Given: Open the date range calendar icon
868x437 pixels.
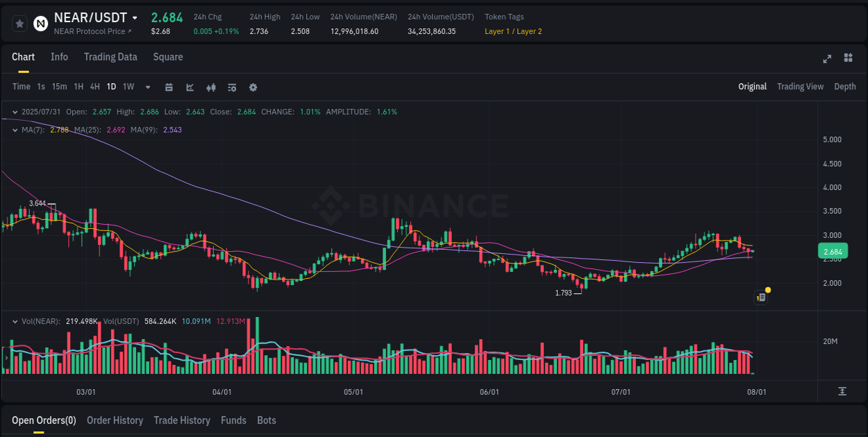Looking at the screenshot, I should [169, 87].
